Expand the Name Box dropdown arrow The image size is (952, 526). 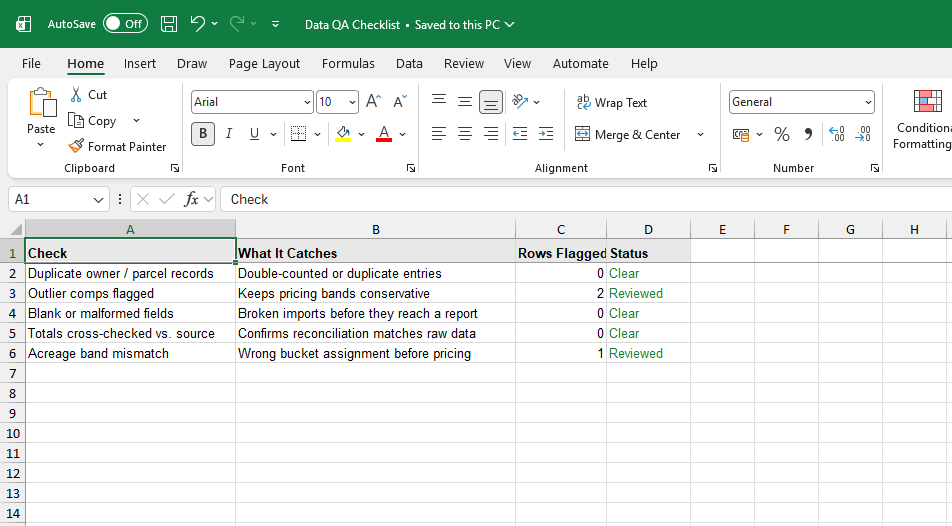tap(98, 200)
